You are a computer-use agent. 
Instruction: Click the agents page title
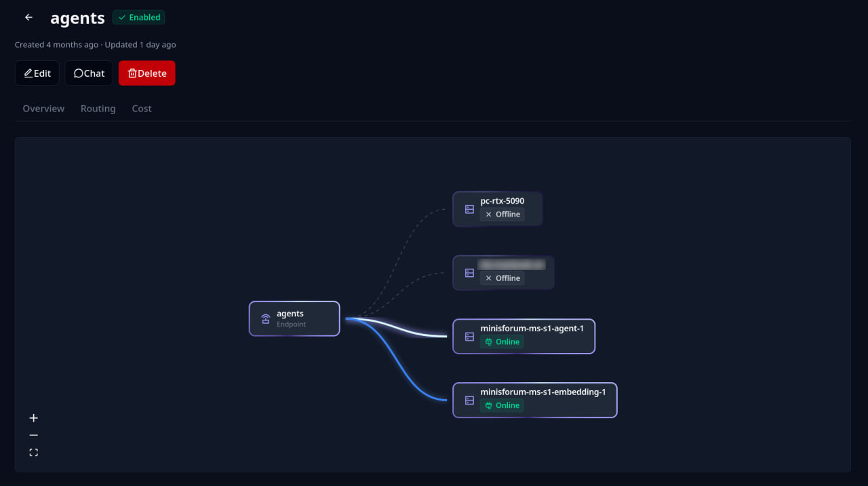[x=77, y=18]
